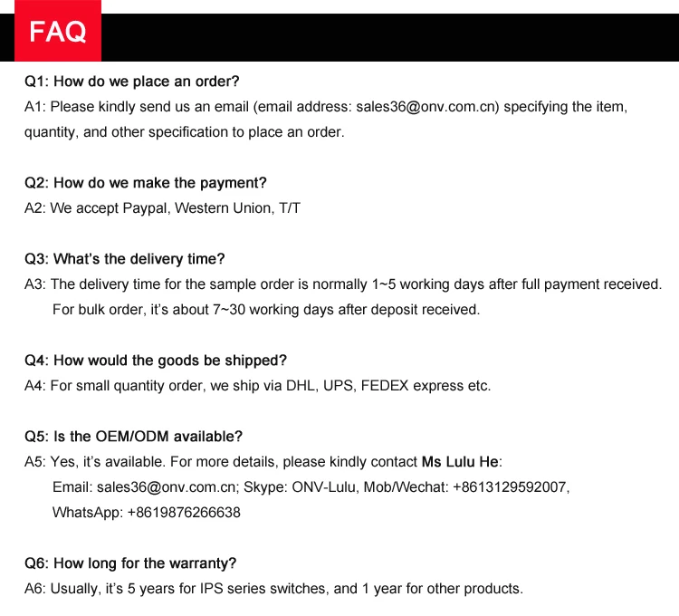Image resolution: width=679 pixels, height=616 pixels.
Task: Click the Q6 warranty question heading
Action: (130, 563)
